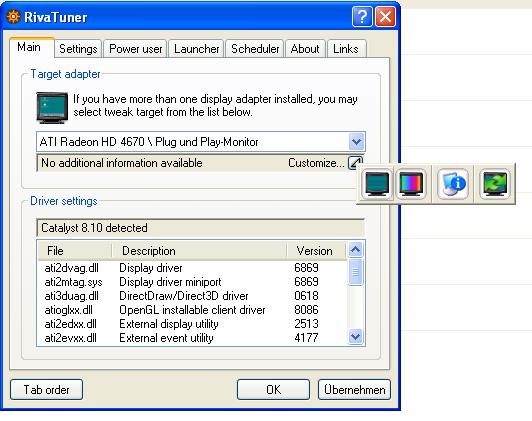Switch to the Settings tab
Image resolution: width=532 pixels, height=421 pixels.
(x=78, y=49)
